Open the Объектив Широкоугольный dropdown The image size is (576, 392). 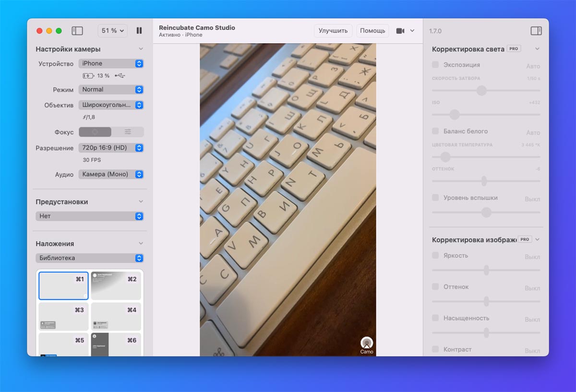tap(111, 105)
